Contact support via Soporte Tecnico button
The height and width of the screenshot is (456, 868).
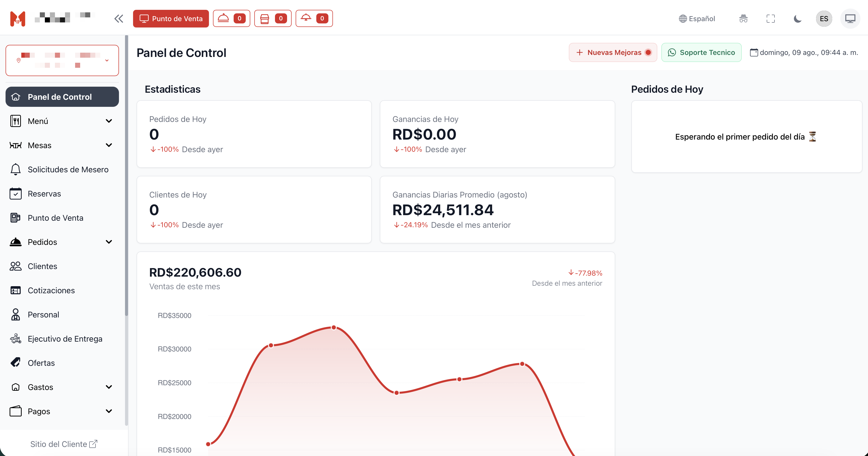point(701,53)
